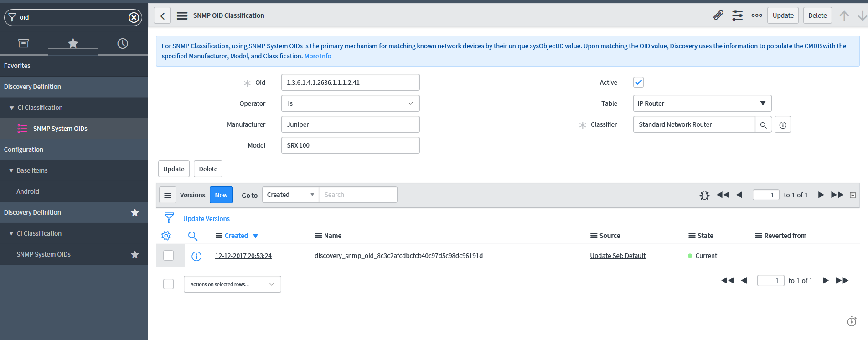The image size is (868, 340).
Task: Open the Versions list menu icon
Action: (x=168, y=195)
